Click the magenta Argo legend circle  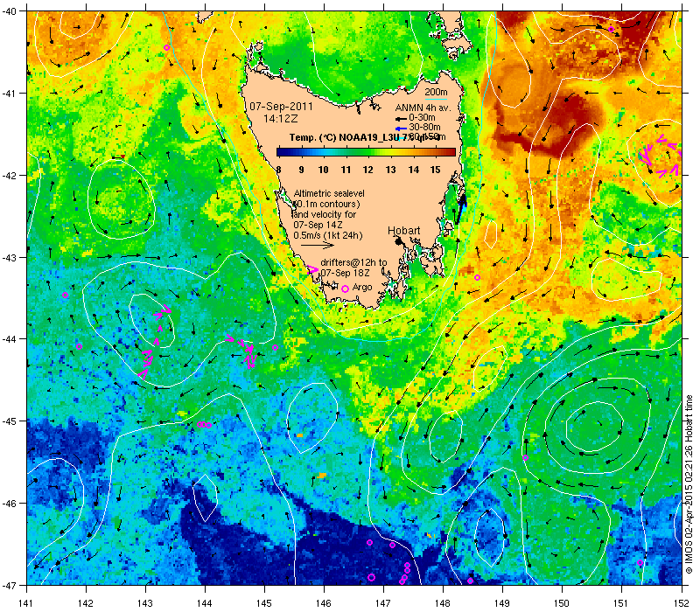tap(345, 289)
